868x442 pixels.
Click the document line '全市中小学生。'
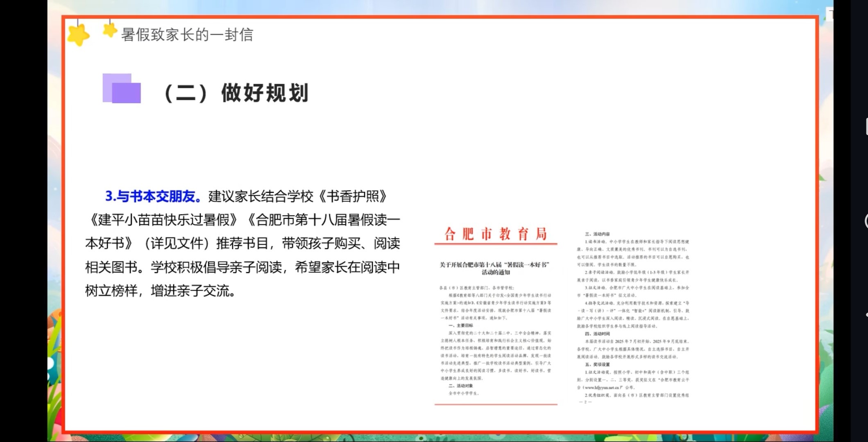464,393
